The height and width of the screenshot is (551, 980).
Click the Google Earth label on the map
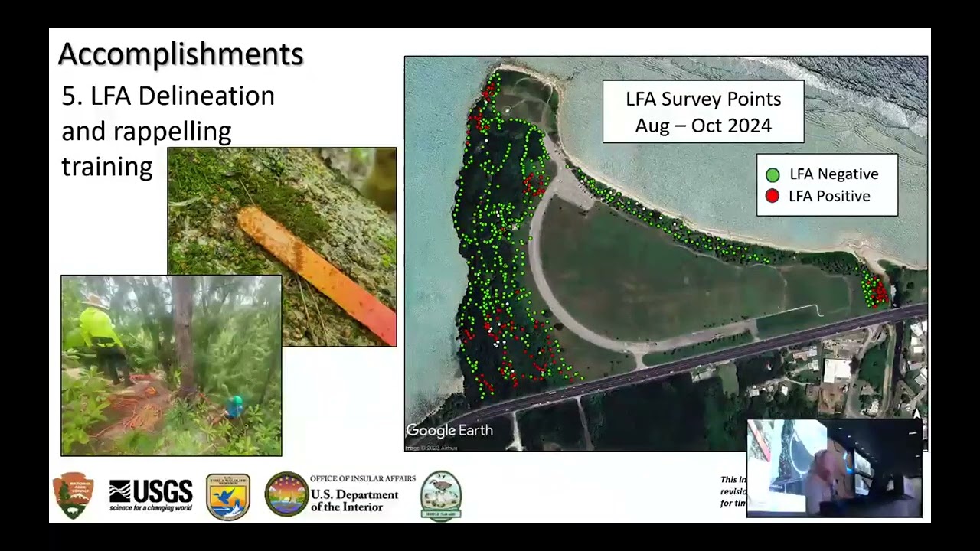[x=449, y=431]
